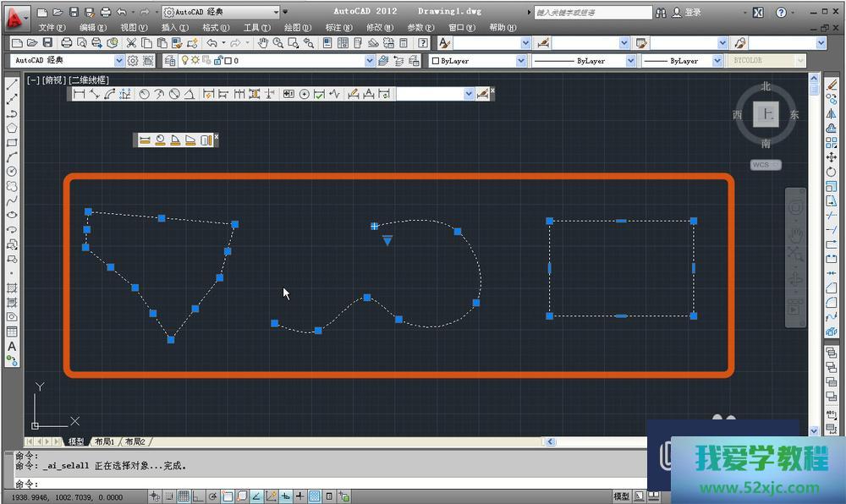Expand the AutoCAD 经典 workspace dropdown
The image size is (846, 504).
click(118, 61)
